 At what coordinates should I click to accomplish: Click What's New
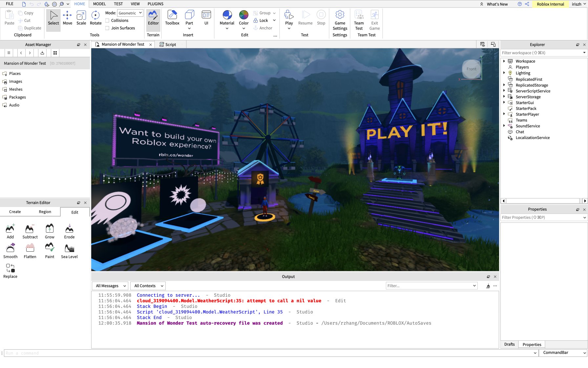pyautogui.click(x=497, y=4)
